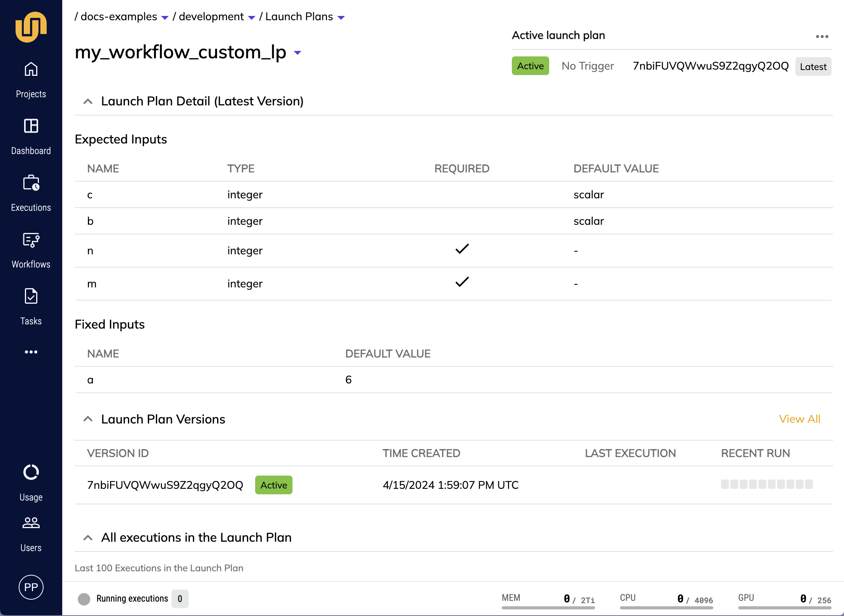This screenshot has height=616, width=844.
Task: Collapse the Launch Plan Detail section
Action: (x=88, y=101)
